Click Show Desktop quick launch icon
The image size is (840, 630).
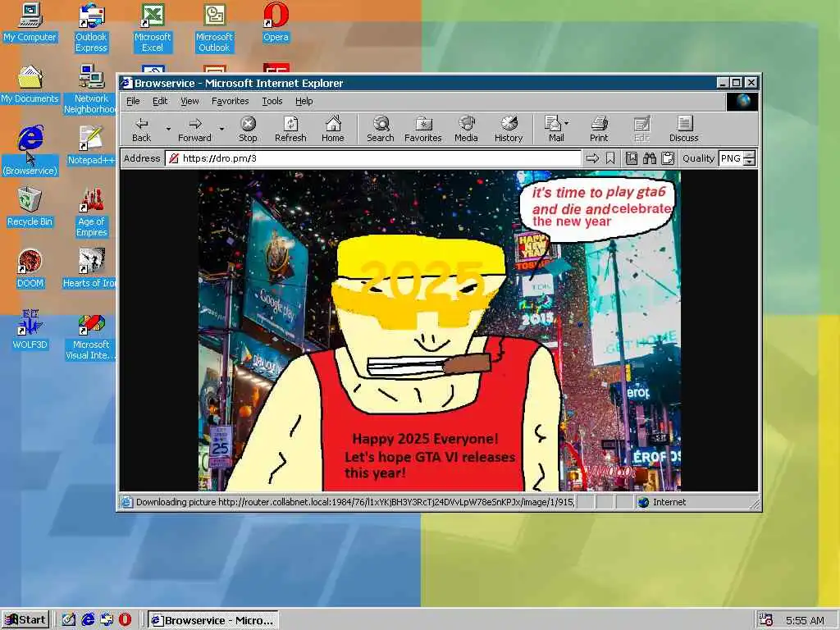pyautogui.click(x=69, y=620)
